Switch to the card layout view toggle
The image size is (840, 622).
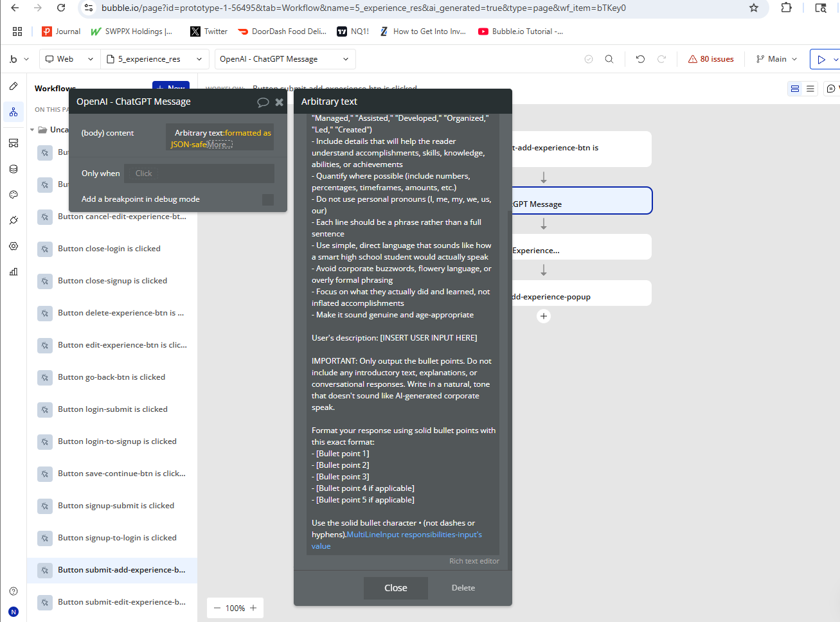tap(795, 89)
